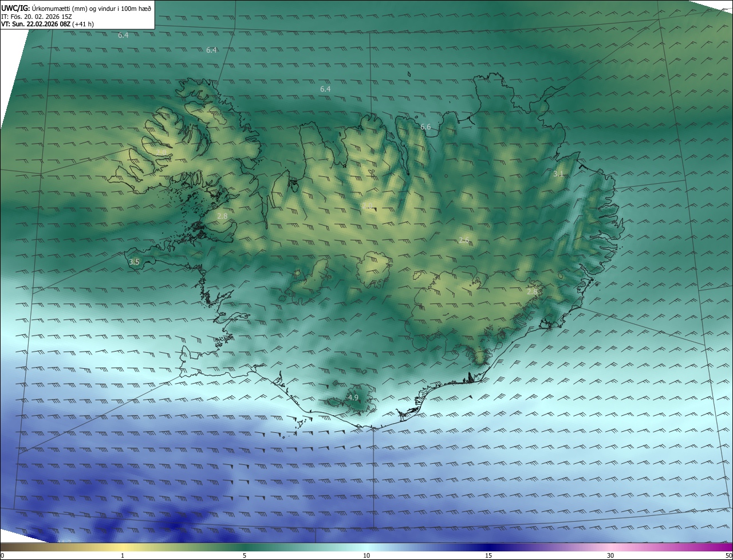Click the 'VT: Sun. 22.02.2026 08Z (+41 h)' line
This screenshot has width=733, height=560.
48,24
